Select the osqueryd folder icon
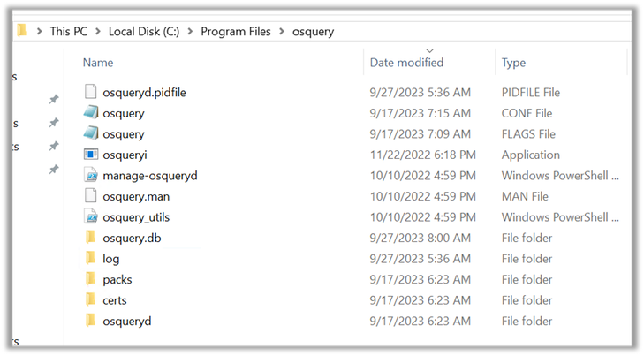 coord(91,320)
